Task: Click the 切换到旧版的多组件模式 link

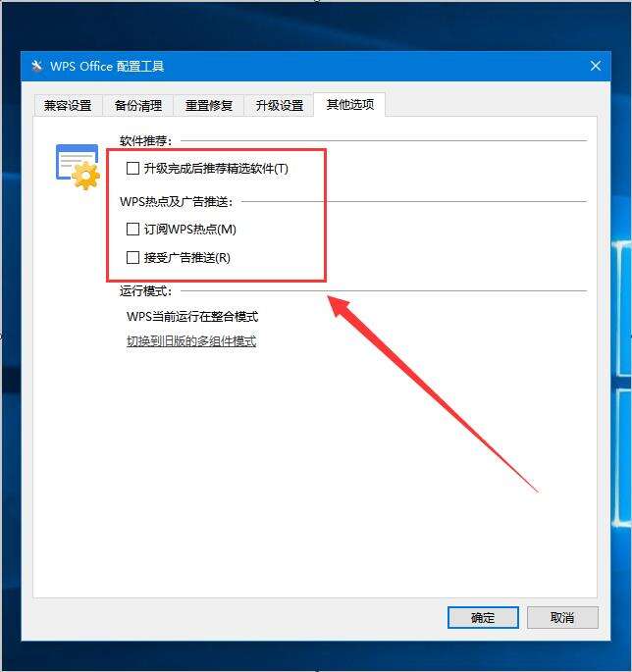Action: tap(191, 341)
